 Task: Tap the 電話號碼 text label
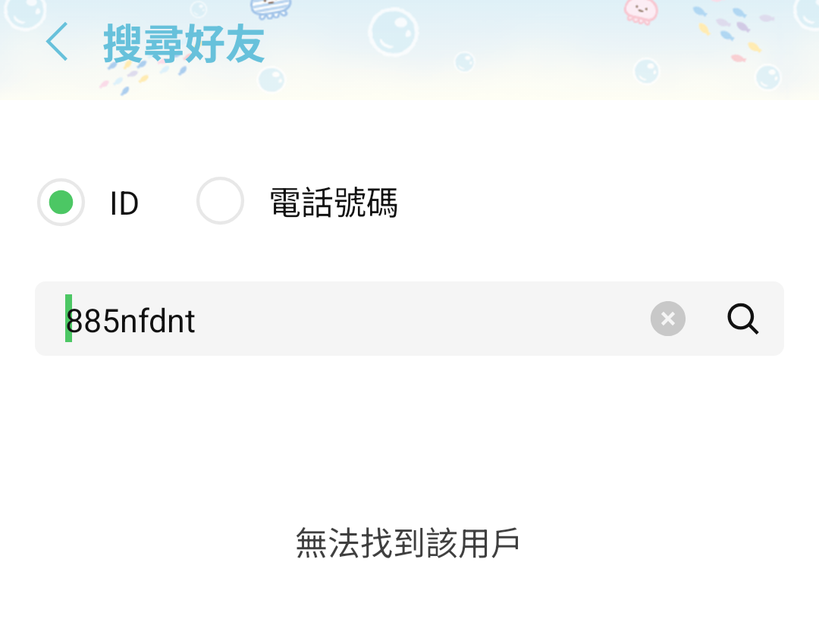point(334,202)
